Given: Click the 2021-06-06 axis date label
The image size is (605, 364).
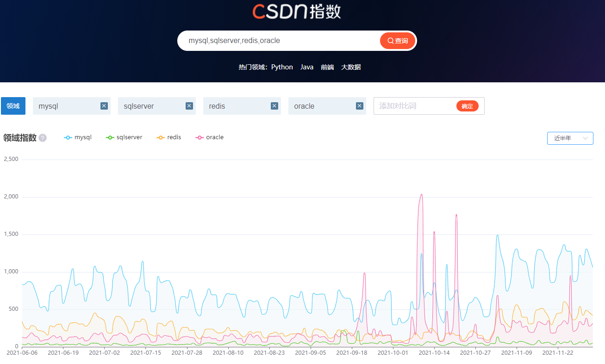Looking at the screenshot, I should tap(22, 352).
